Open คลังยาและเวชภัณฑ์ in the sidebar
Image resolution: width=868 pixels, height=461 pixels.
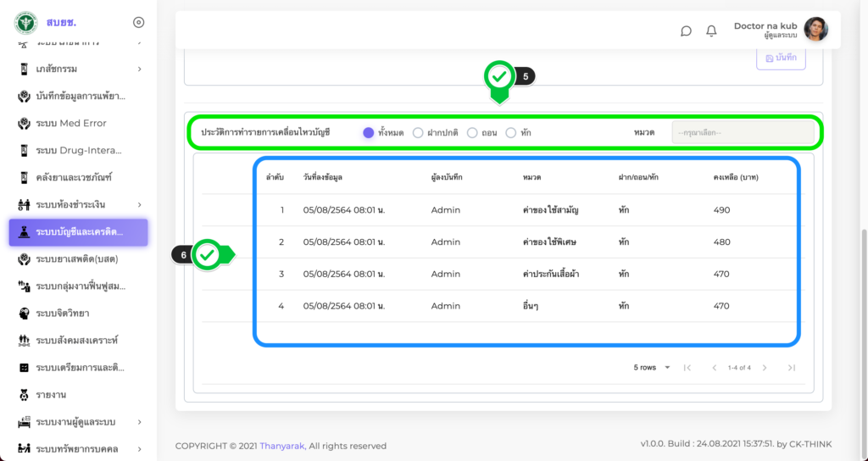pos(74,177)
